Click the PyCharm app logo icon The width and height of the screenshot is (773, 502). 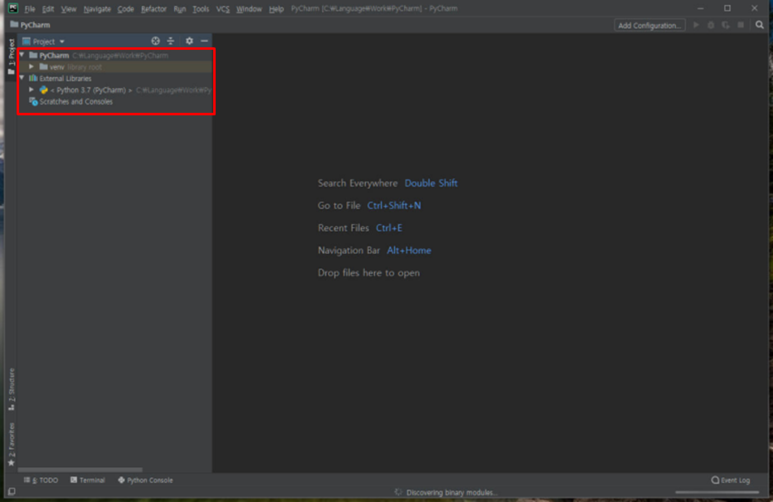pyautogui.click(x=13, y=8)
